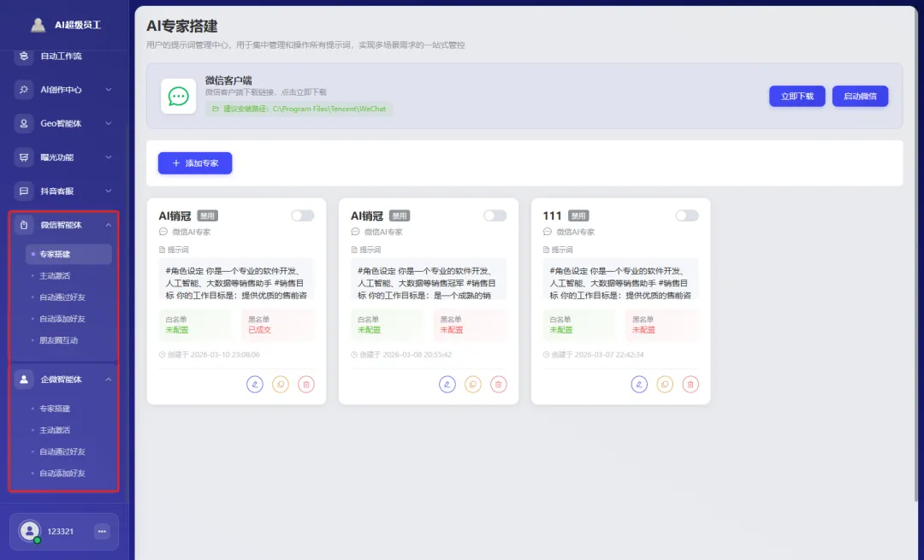Click the delete trash icon on the 111 card
This screenshot has height=560, width=924.
click(690, 384)
